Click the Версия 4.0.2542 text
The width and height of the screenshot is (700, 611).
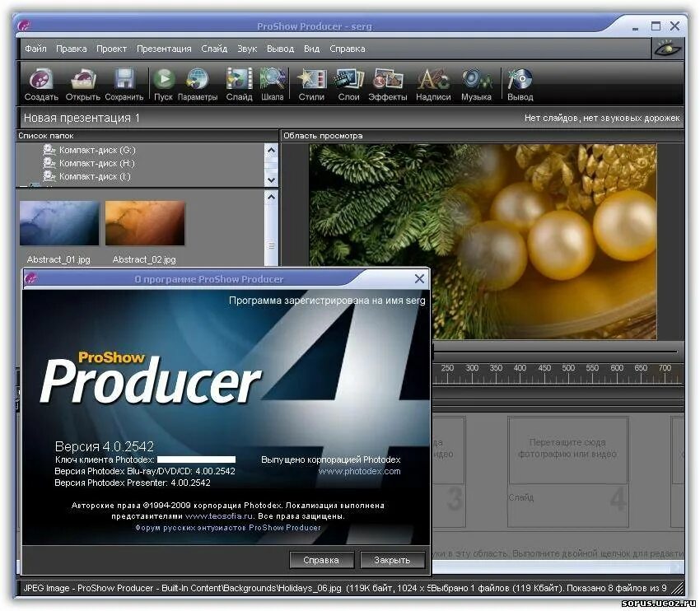(104, 446)
